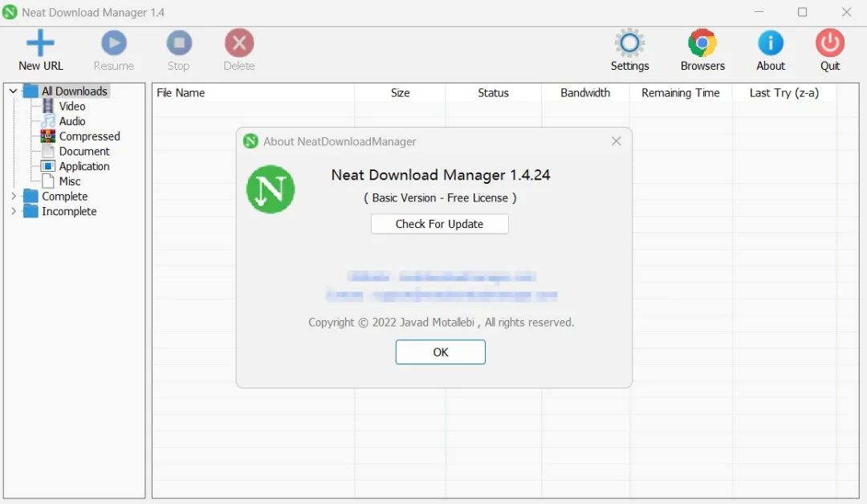This screenshot has width=867, height=504.
Task: Select the Misc tree label
Action: point(70,181)
